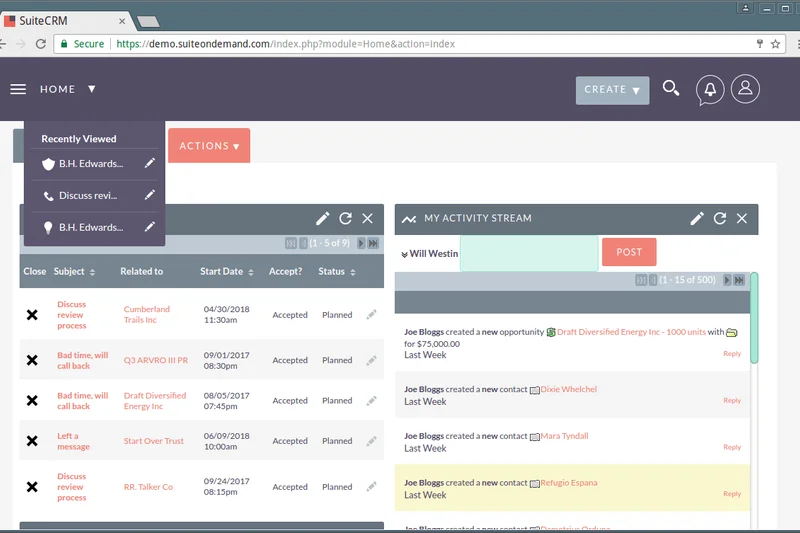800x533 pixels.
Task: Go to next page of activity stream
Action: [x=727, y=280]
